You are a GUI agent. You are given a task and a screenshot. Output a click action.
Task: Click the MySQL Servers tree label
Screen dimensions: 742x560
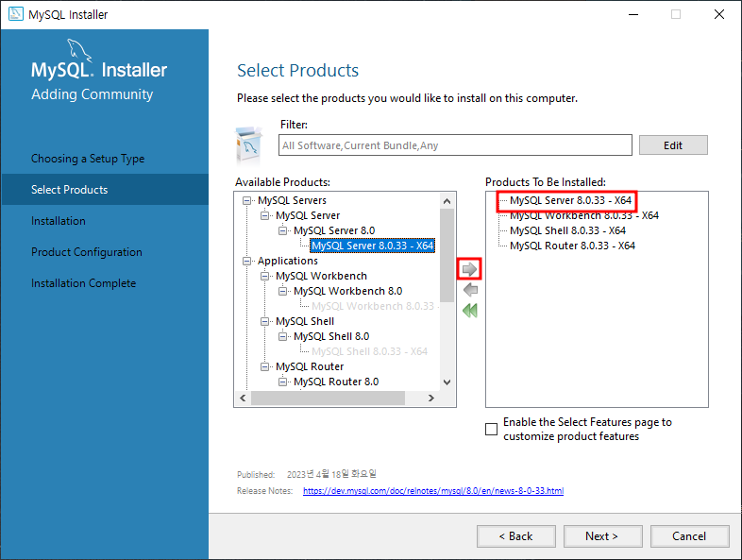click(x=292, y=201)
